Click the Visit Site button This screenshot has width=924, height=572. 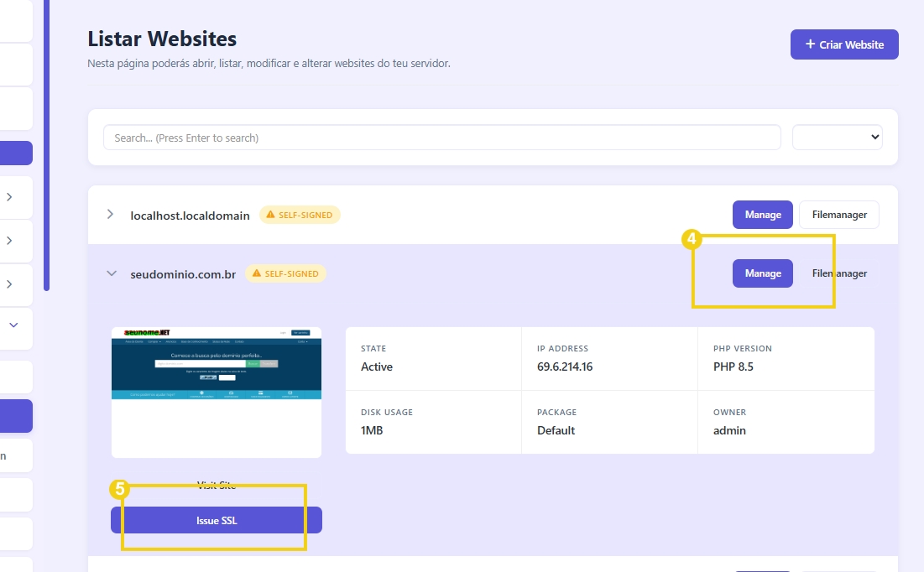(x=216, y=485)
